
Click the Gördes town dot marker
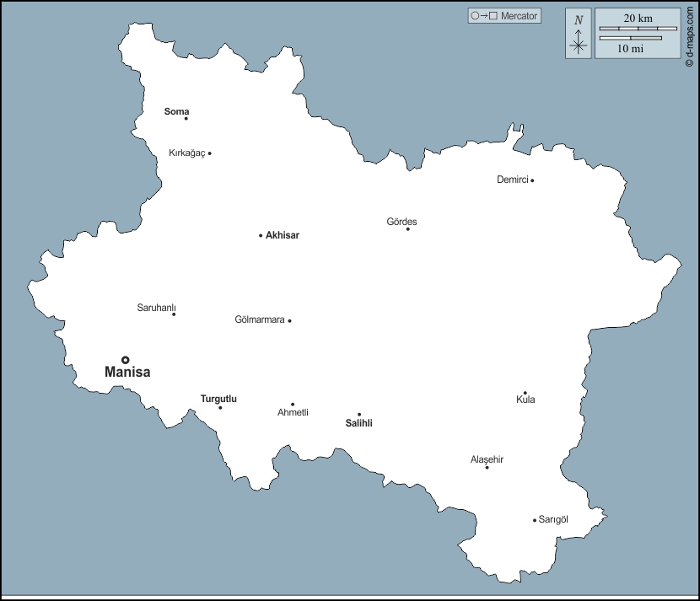tap(407, 229)
